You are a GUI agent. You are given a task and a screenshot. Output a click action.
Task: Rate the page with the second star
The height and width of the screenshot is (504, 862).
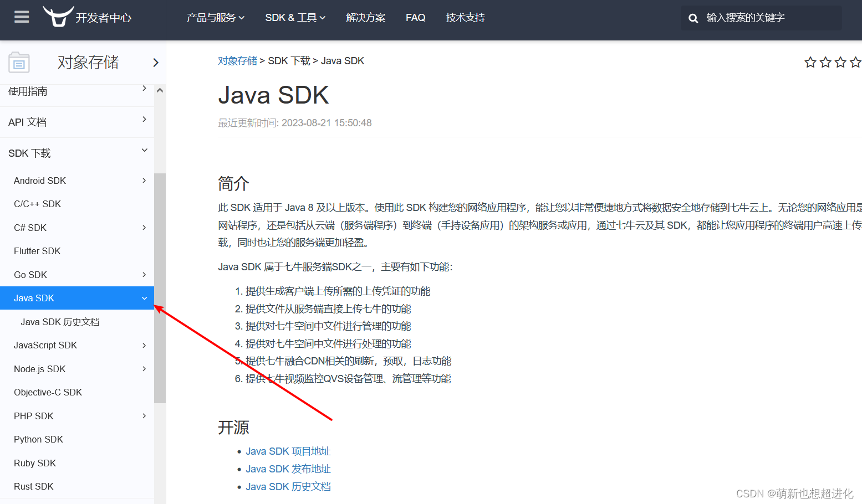pos(825,62)
